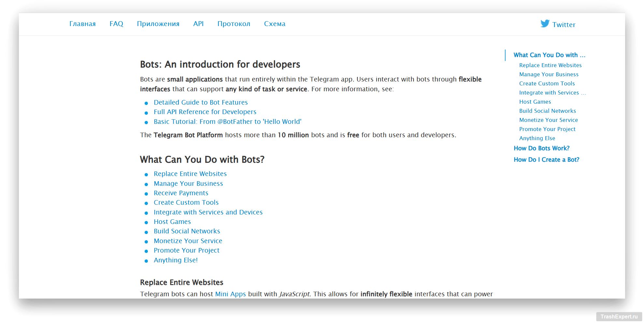The image size is (644, 323).
Task: Select What Can You Do with sidebar heading
Action: 549,55
